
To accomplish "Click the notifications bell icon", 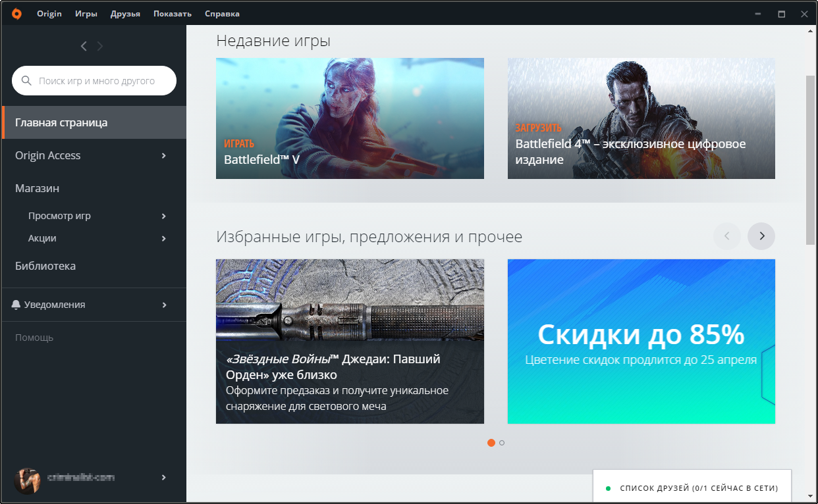I will (16, 305).
